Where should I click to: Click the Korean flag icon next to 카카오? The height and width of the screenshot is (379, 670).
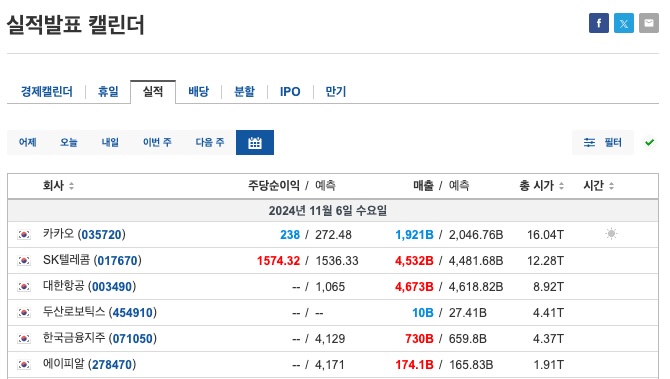tap(24, 235)
